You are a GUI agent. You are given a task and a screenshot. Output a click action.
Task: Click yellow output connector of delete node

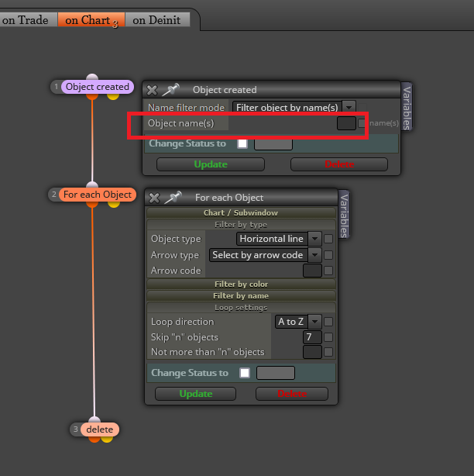[x=107, y=440]
